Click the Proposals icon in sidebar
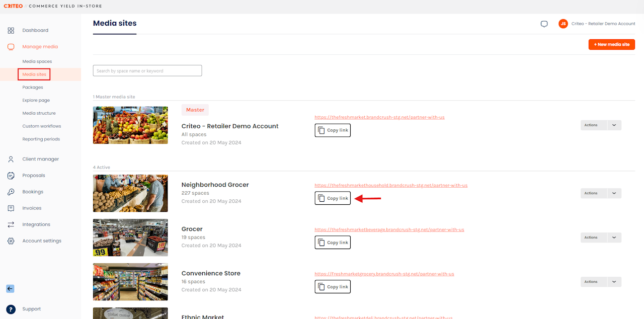Viewport: 644px width, 319px height. coord(11,176)
